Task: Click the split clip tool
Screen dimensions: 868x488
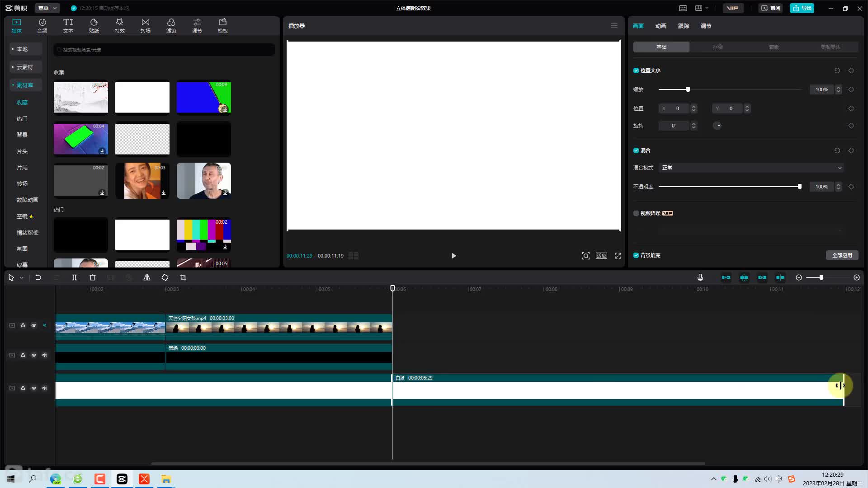Action: [x=75, y=277]
